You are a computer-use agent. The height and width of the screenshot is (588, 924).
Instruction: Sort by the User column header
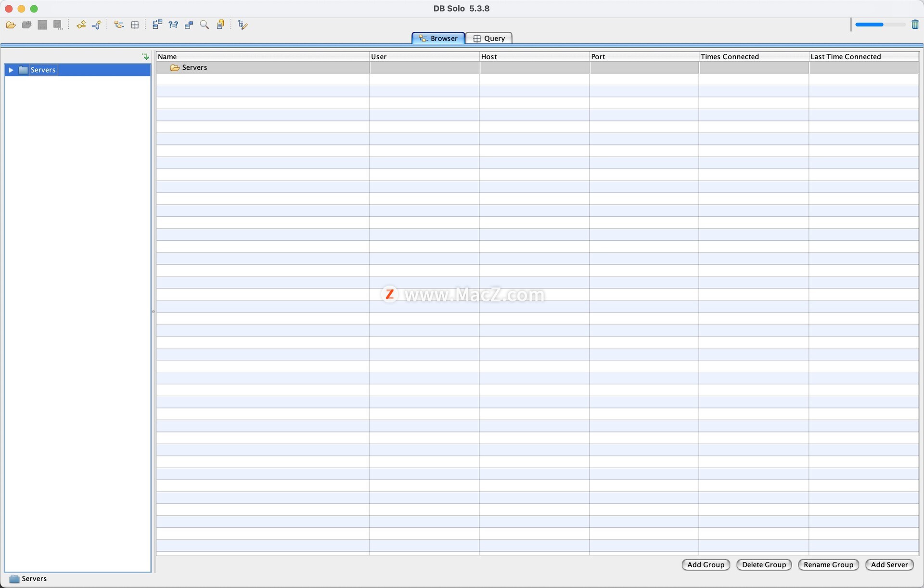click(424, 56)
